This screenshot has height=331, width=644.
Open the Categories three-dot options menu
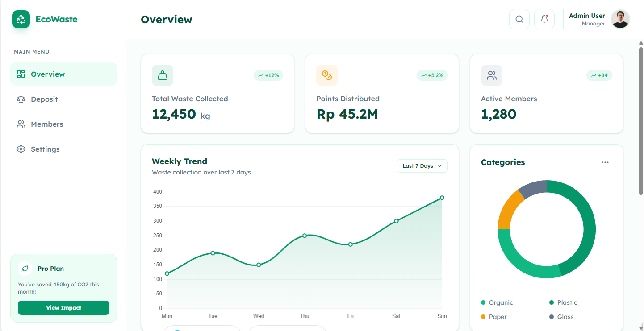coord(605,162)
